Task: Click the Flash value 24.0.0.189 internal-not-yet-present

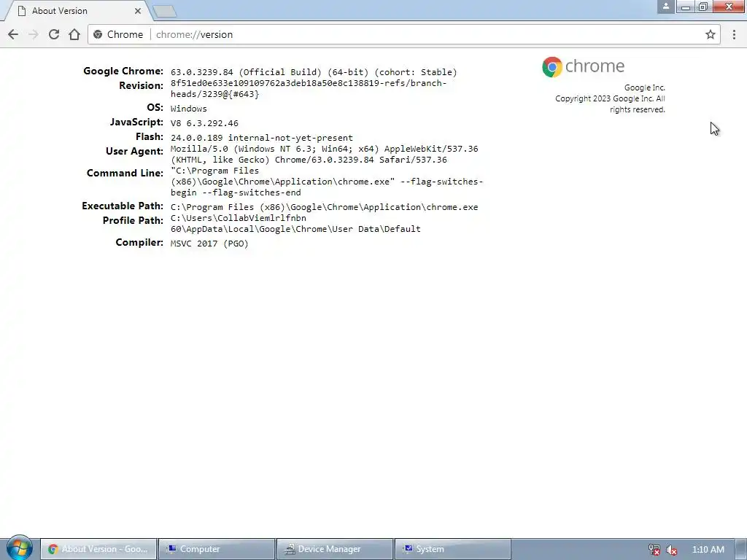Action: tap(262, 138)
